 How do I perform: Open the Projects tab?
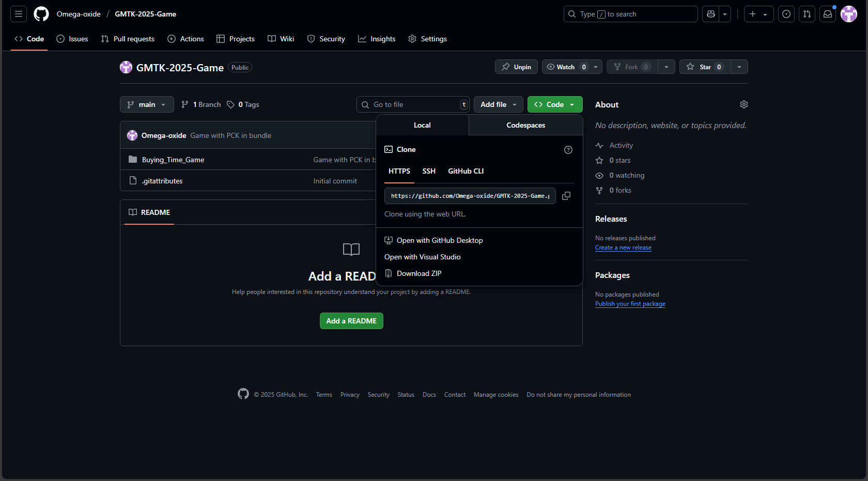(x=236, y=39)
